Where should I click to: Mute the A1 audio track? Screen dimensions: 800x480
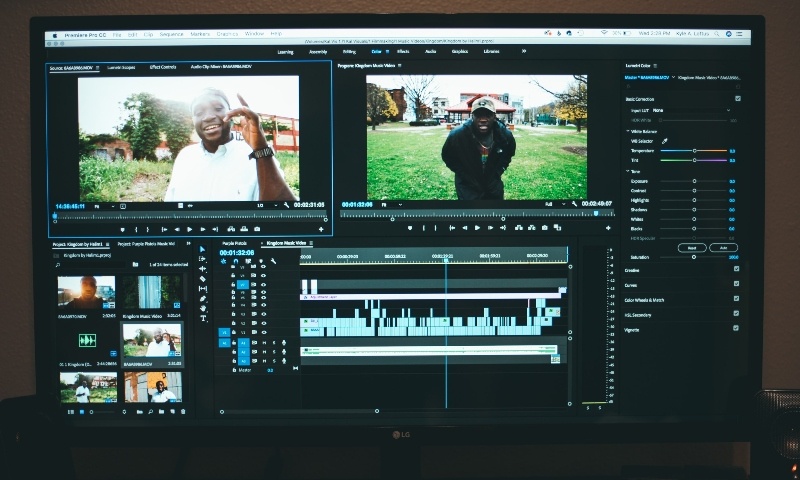tap(264, 343)
